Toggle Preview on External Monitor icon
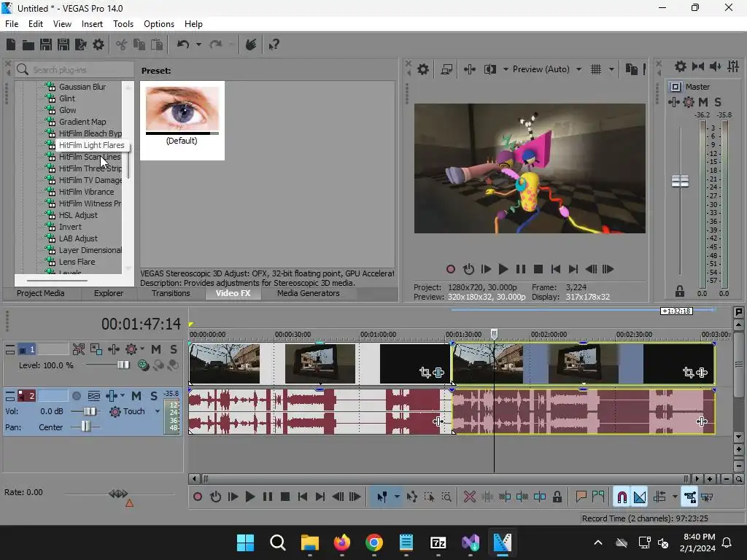 [446, 69]
